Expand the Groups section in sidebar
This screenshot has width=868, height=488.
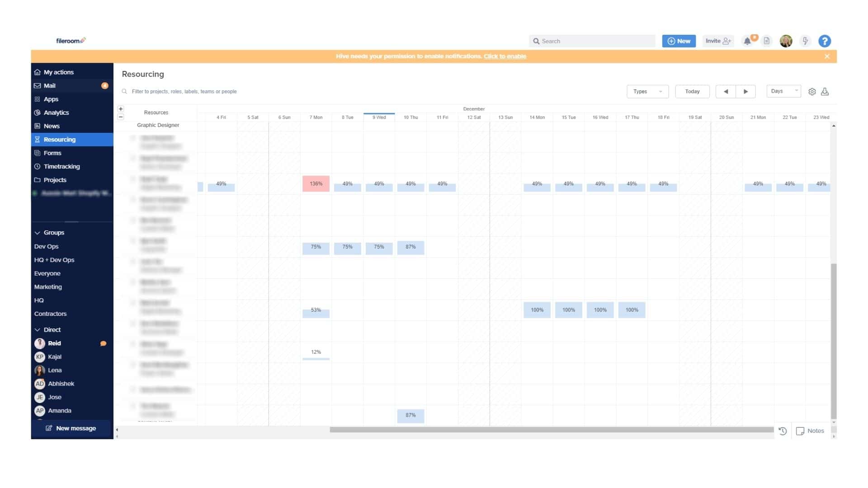[x=38, y=232]
